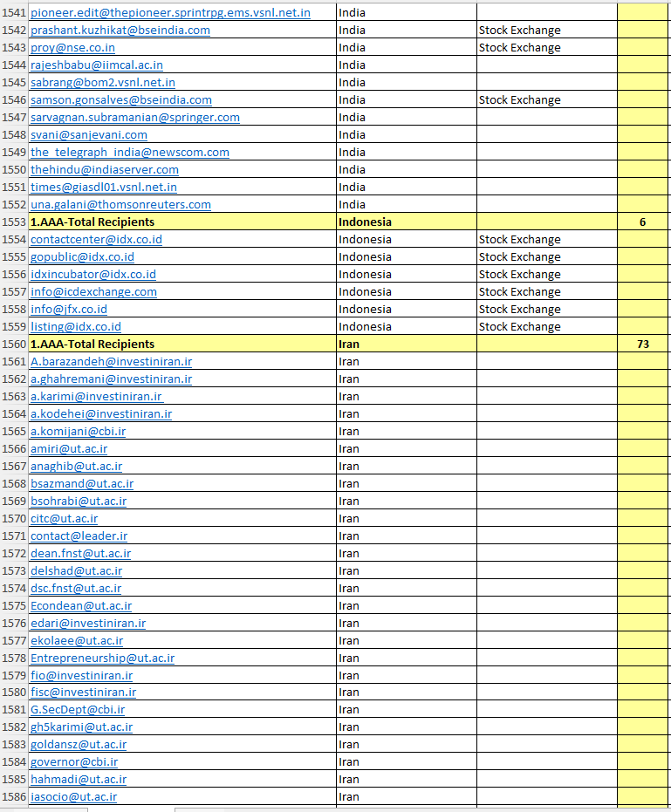Open the pioneer.edit@thepioneer email link
The image size is (671, 812).
click(x=170, y=12)
